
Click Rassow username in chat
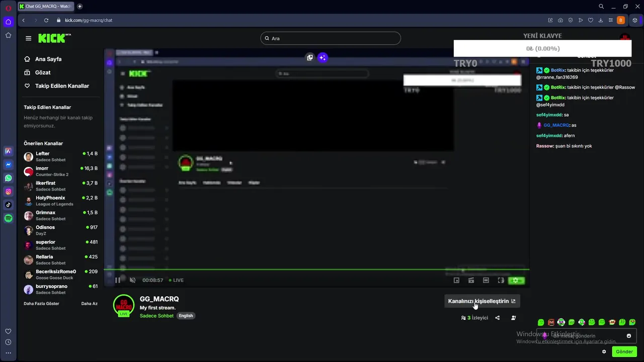coord(545,146)
